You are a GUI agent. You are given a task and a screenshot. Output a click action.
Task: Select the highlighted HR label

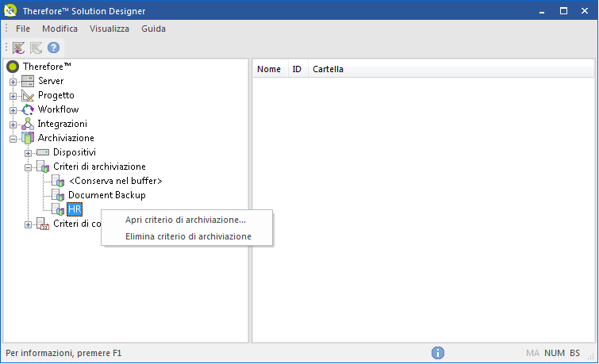pos(75,209)
